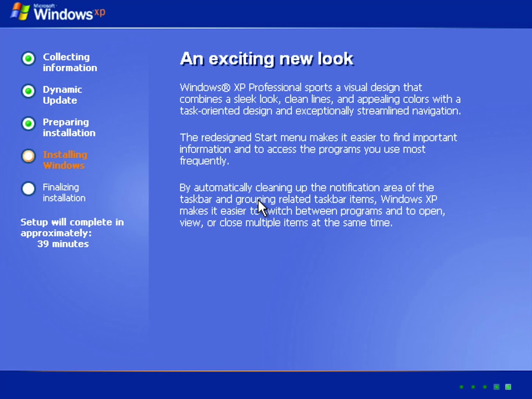Click the rightmost green progress square
Screen dimensions: 532x399
tap(508, 387)
